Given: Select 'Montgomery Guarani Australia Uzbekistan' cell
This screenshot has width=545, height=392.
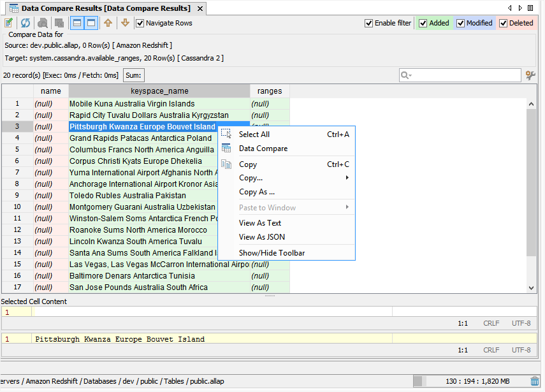Looking at the screenshot, I should tap(143, 207).
